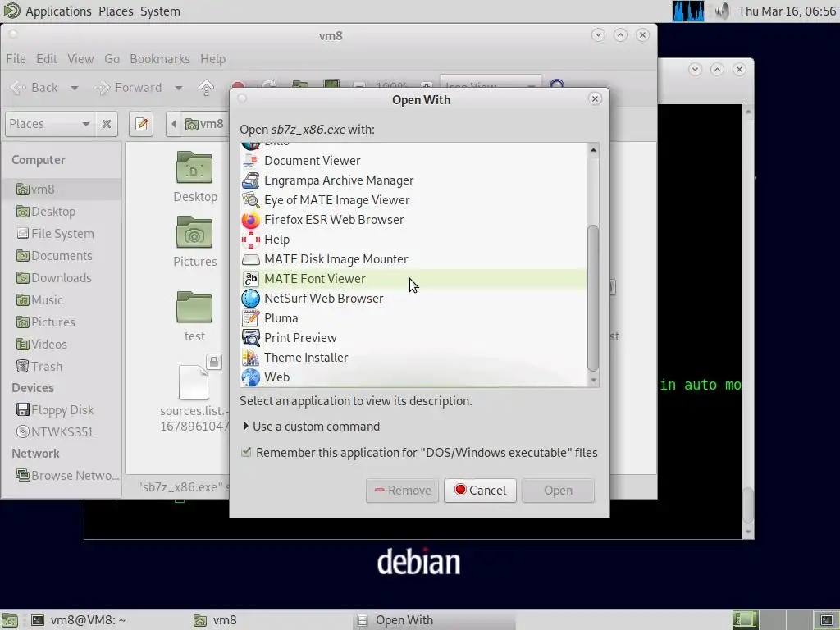Screen dimensions: 840x630
Task: Click the Open button
Action: [x=558, y=491]
